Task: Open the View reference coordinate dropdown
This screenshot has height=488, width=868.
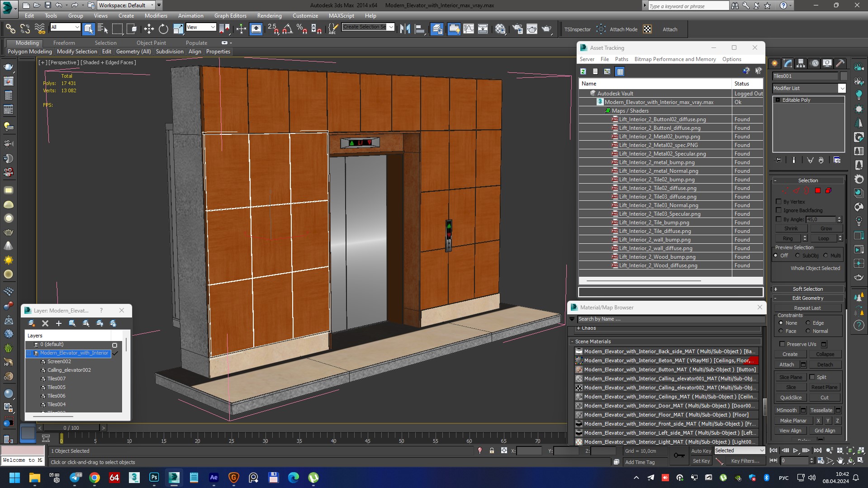Action: tap(213, 27)
